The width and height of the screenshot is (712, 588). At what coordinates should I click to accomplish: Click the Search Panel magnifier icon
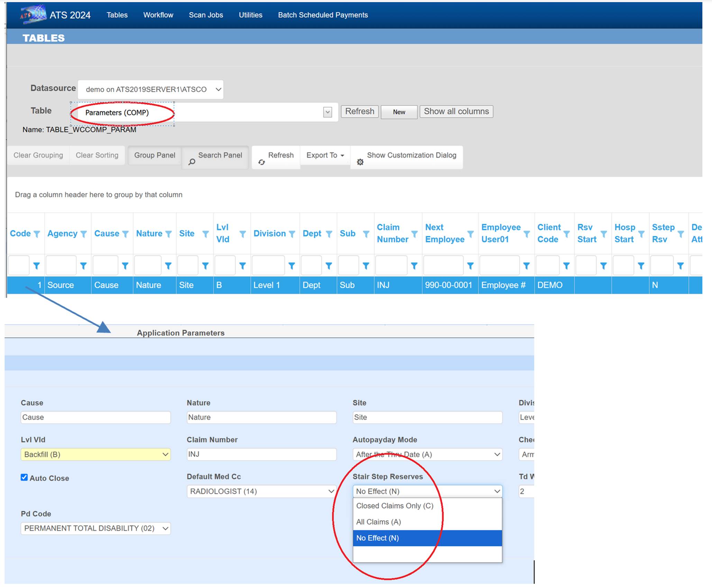coord(191,162)
